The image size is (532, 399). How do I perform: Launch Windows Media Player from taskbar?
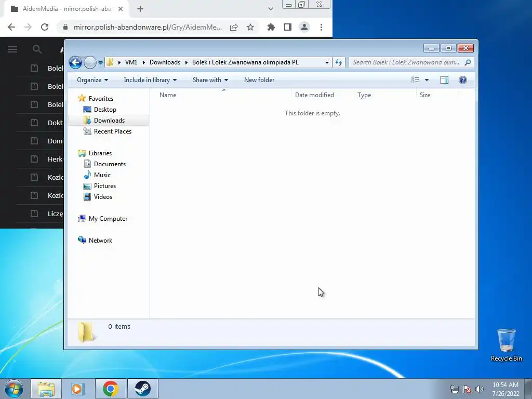point(78,389)
